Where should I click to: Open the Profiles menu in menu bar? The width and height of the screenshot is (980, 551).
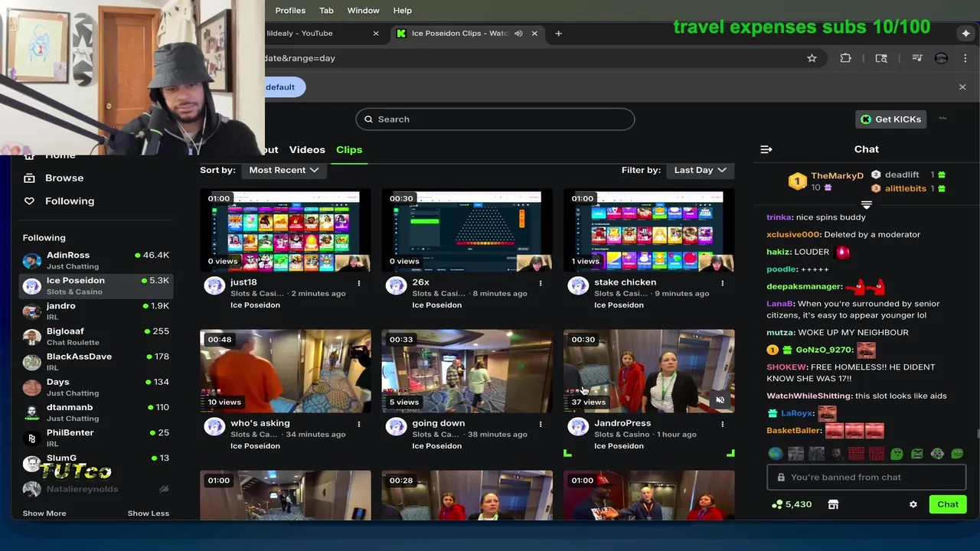(290, 11)
